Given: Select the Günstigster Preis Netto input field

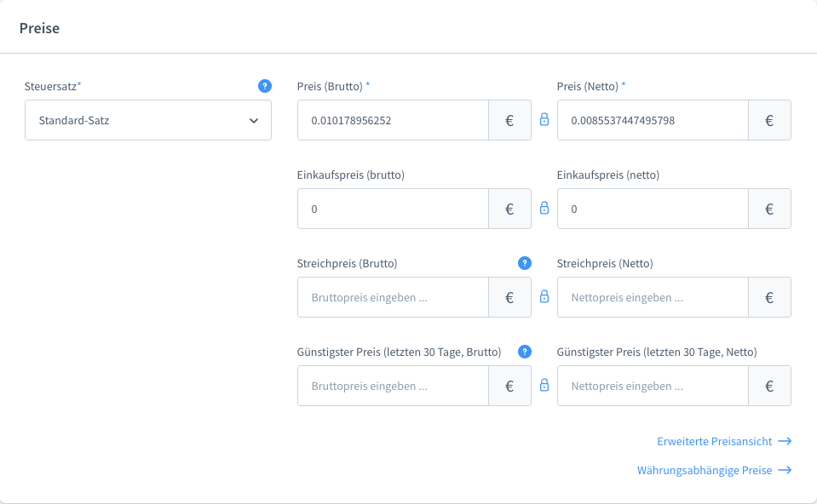Looking at the screenshot, I should point(652,386).
